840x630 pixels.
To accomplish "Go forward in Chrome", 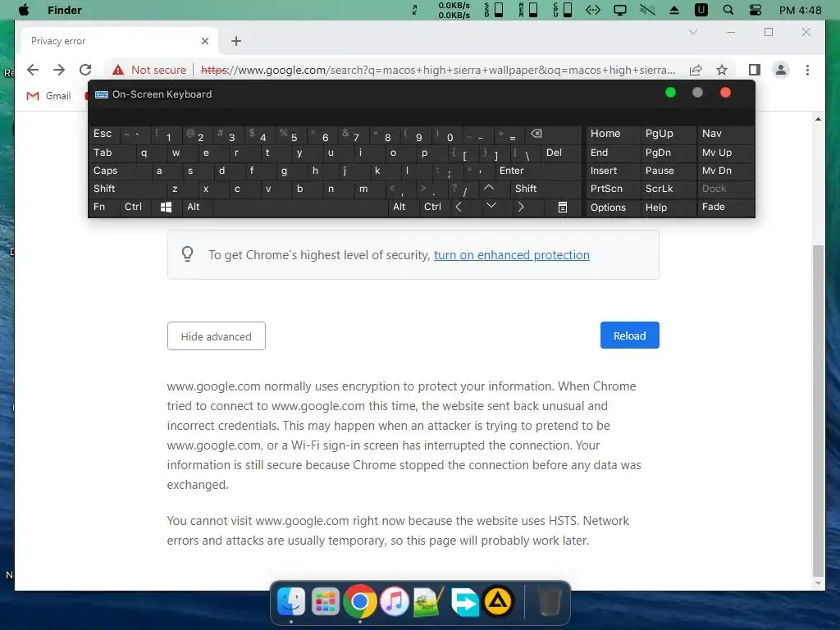I will click(x=59, y=70).
